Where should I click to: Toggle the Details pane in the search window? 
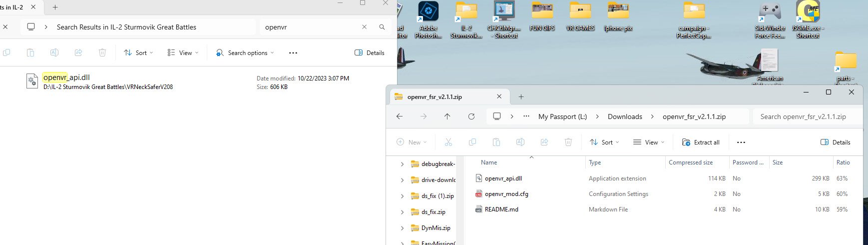coord(370,52)
